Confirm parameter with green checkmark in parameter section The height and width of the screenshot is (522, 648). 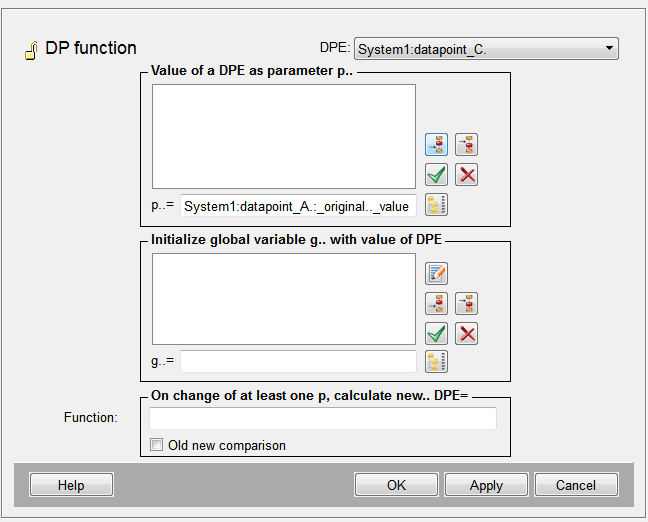point(436,175)
